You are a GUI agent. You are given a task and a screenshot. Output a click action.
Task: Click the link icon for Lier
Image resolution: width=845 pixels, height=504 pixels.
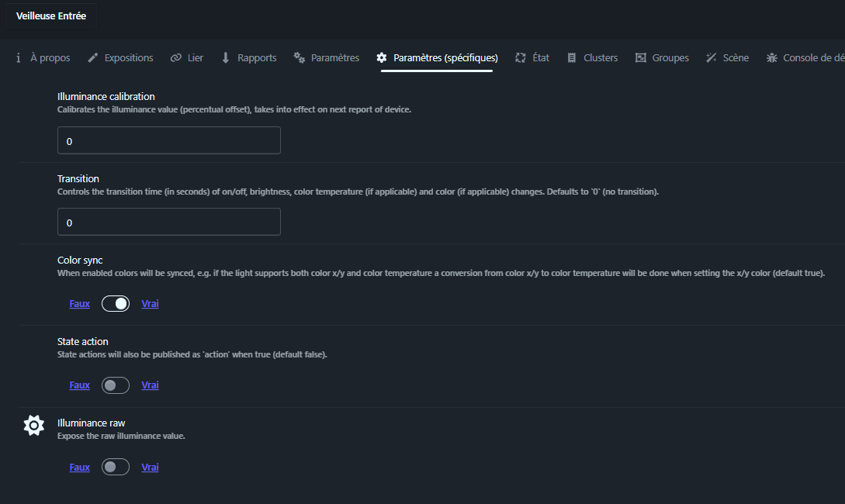click(x=176, y=58)
